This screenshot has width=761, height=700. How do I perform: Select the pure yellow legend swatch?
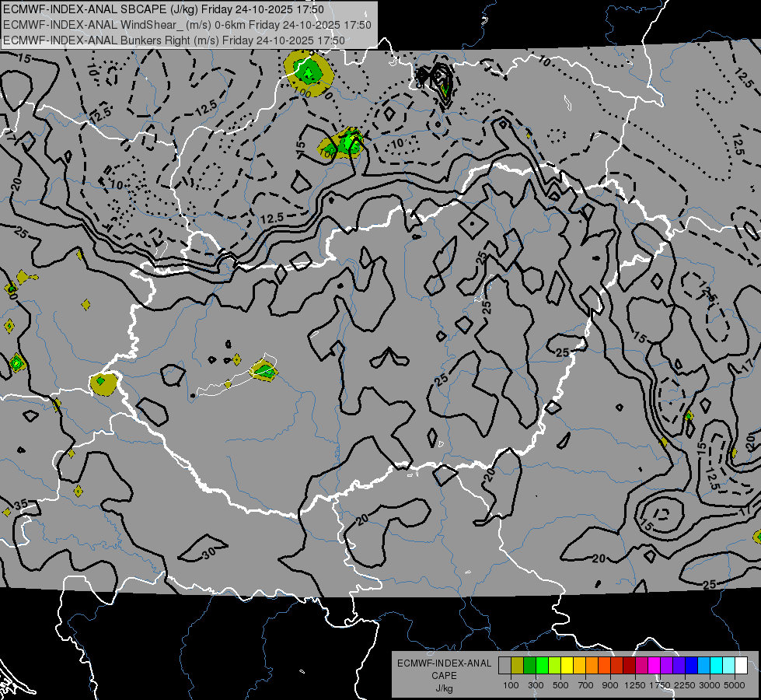pyautogui.click(x=567, y=666)
